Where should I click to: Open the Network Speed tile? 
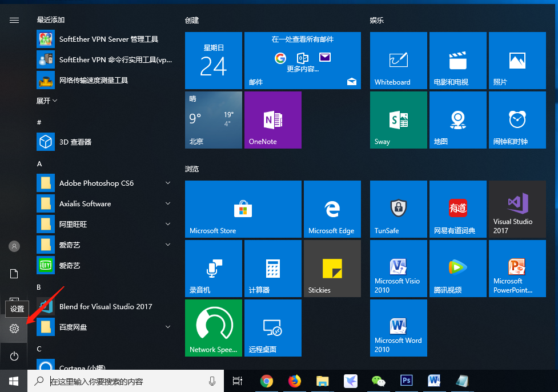(214, 328)
